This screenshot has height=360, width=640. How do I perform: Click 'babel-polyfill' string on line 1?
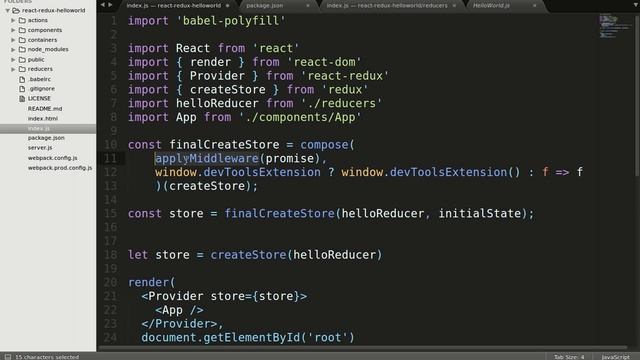pyautogui.click(x=231, y=21)
